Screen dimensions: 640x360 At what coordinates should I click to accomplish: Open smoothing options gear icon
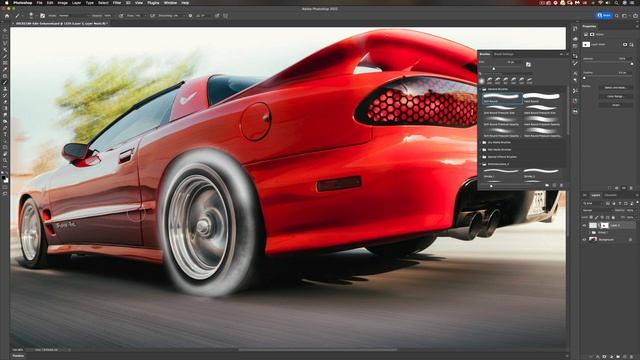[x=190, y=16]
